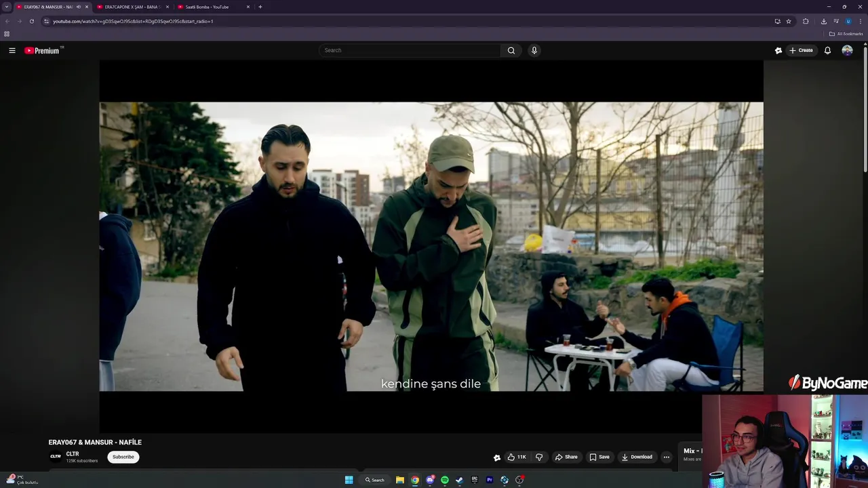The image size is (868, 488).
Task: Go back in browser history
Action: coord(7,21)
